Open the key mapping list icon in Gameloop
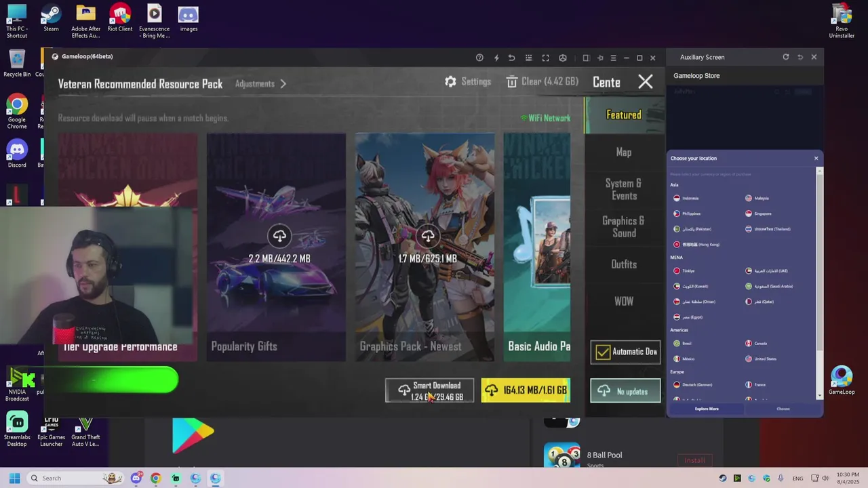Screen dimensions: 868x488 point(528,58)
